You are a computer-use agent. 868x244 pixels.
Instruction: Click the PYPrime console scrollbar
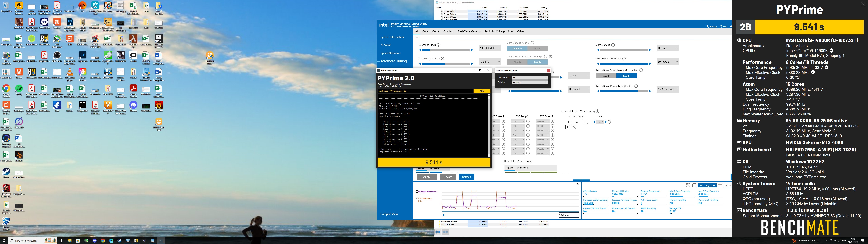click(x=489, y=125)
